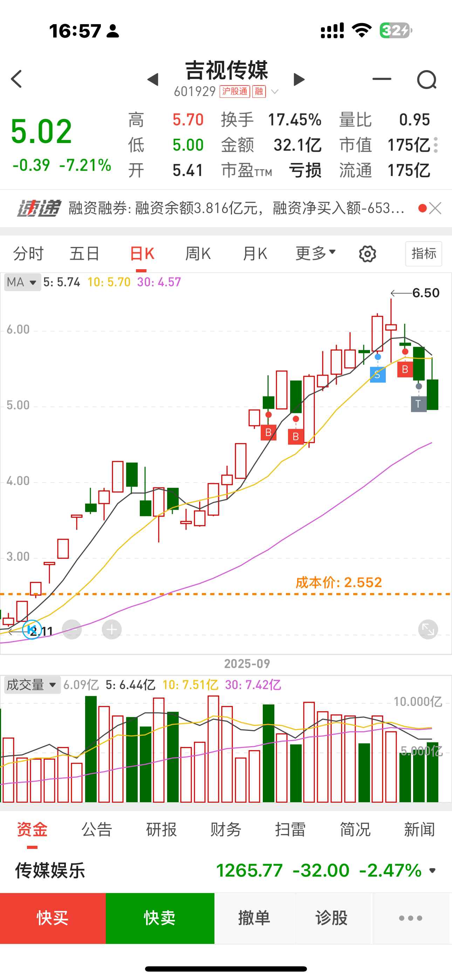
Task: Open the MA indicator dropdown
Action: tap(22, 282)
